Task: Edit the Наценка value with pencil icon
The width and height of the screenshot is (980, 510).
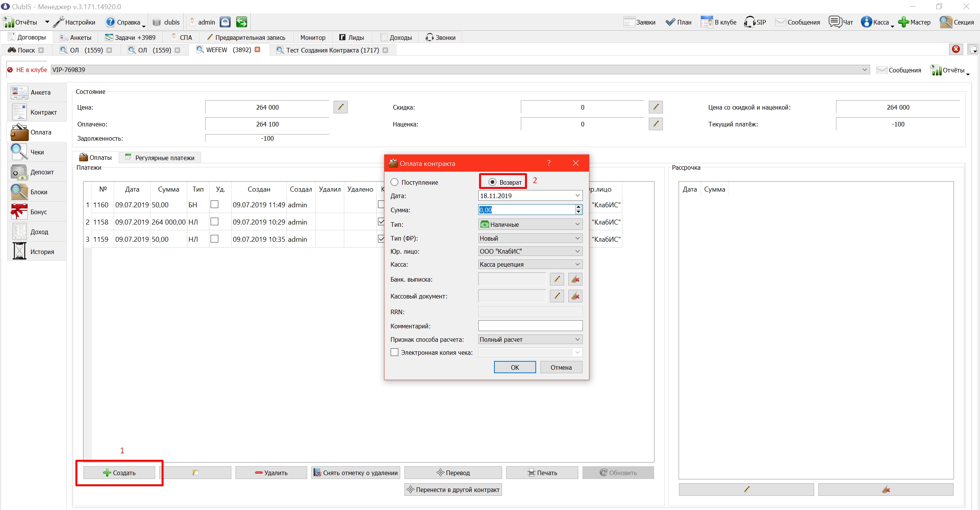Action: [656, 124]
